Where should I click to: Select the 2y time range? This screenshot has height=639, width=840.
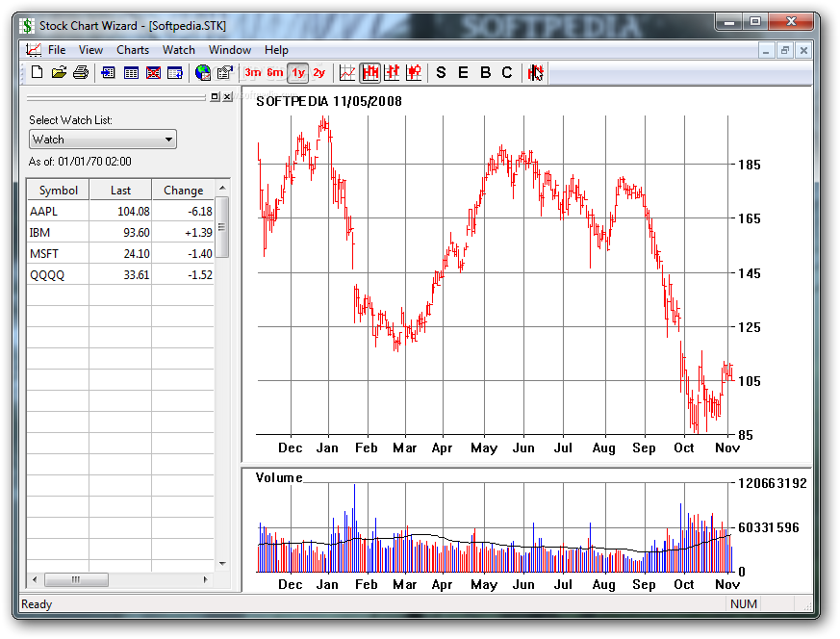pos(319,72)
